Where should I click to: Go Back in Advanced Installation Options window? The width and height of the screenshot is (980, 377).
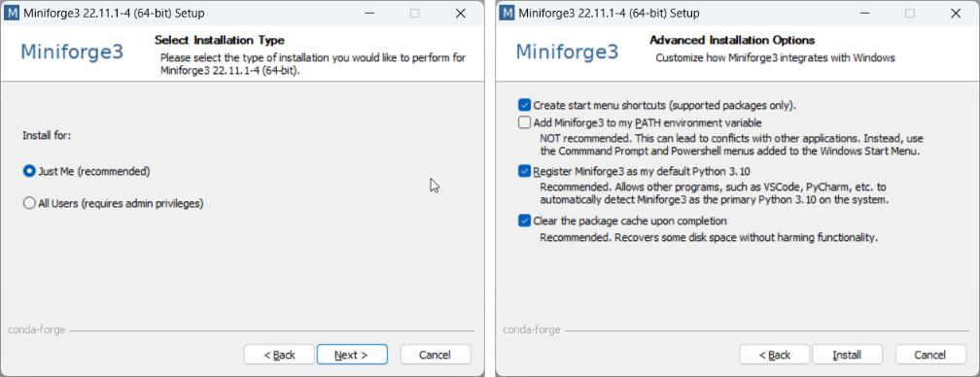coord(774,355)
